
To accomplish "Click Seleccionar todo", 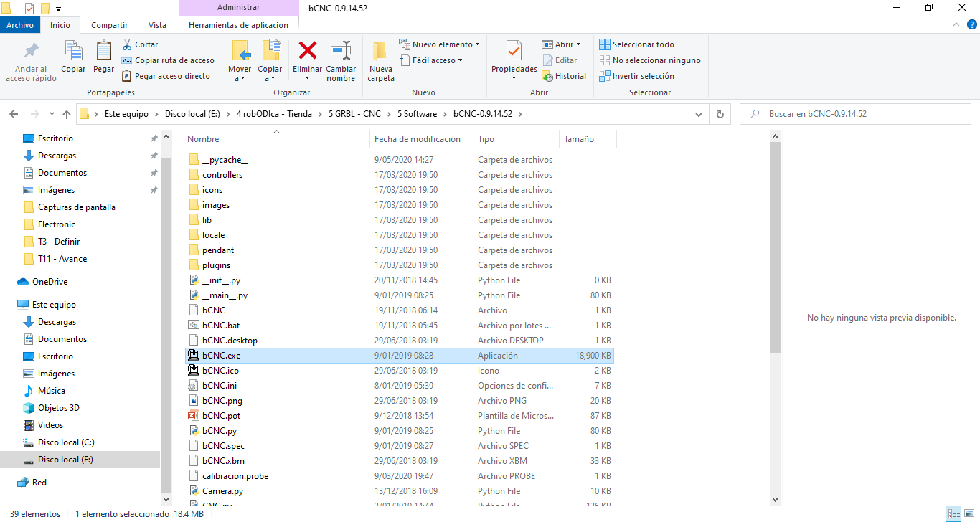I will pyautogui.click(x=637, y=44).
